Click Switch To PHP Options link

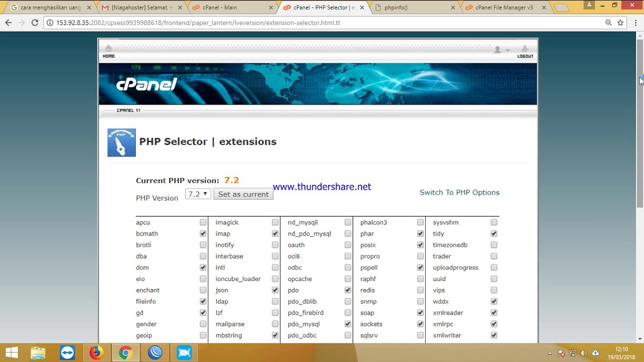tap(459, 193)
